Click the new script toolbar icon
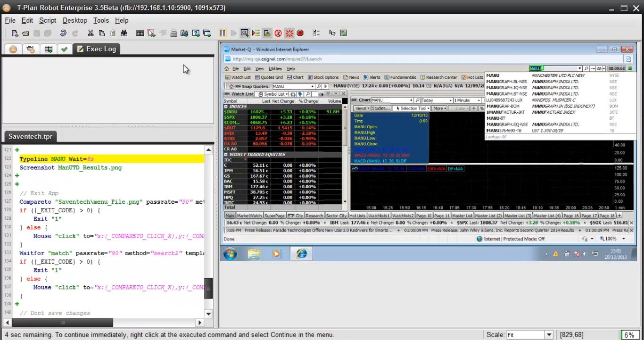The height and width of the screenshot is (340, 644). (15, 33)
